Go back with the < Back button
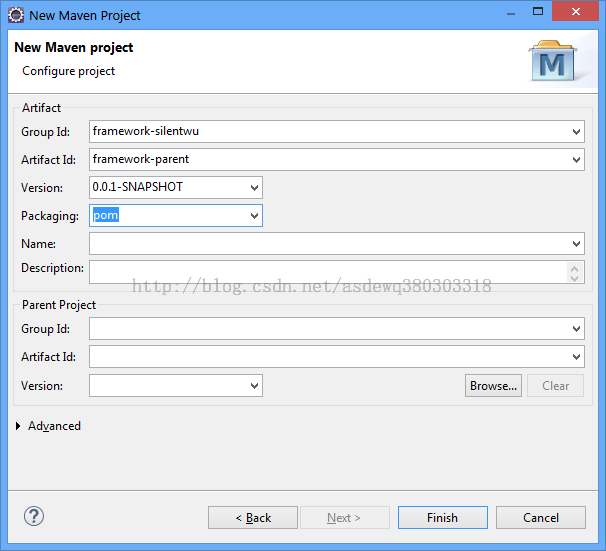Image resolution: width=606 pixels, height=551 pixels. click(x=253, y=518)
